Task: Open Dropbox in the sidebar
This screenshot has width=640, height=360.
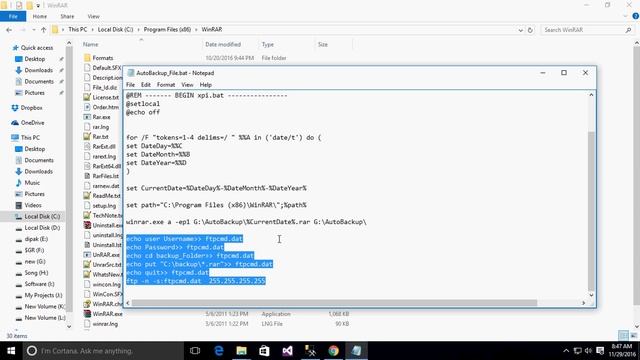Action: 31,108
